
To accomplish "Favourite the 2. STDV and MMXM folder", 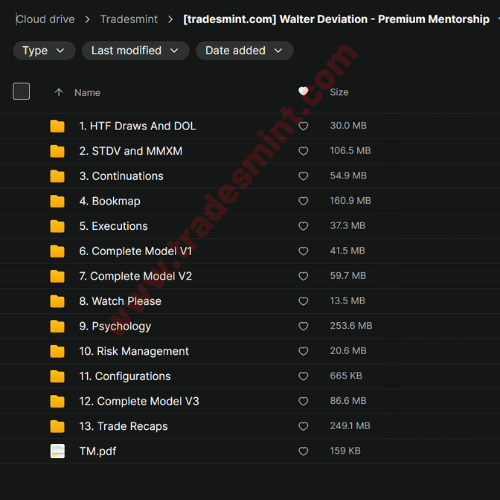I will 303,151.
